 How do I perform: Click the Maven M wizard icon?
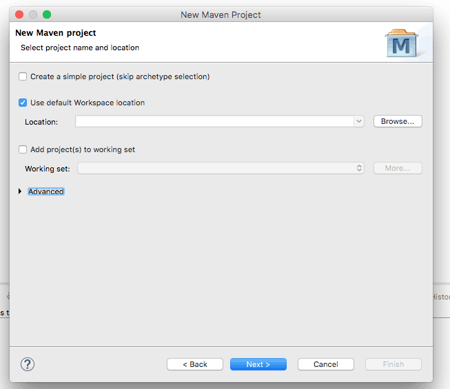coord(402,43)
